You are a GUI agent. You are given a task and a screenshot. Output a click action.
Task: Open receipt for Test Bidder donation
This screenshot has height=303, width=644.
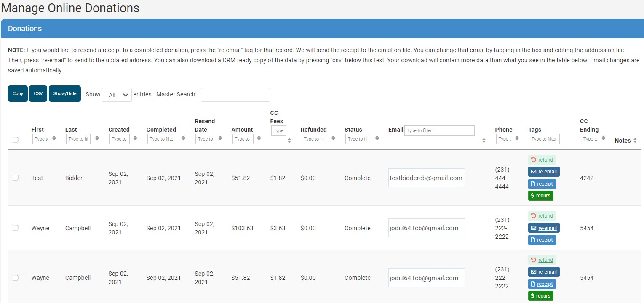point(542,184)
